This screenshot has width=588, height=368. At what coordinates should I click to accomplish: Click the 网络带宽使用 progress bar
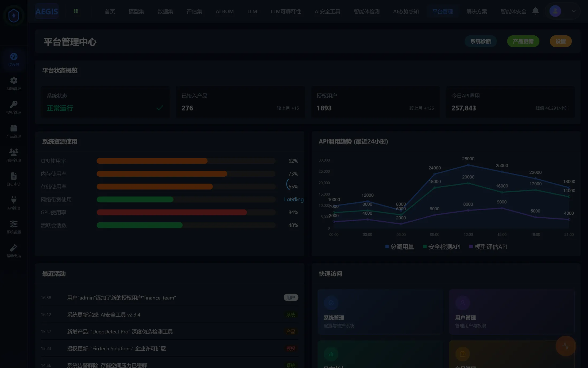pyautogui.click(x=186, y=199)
